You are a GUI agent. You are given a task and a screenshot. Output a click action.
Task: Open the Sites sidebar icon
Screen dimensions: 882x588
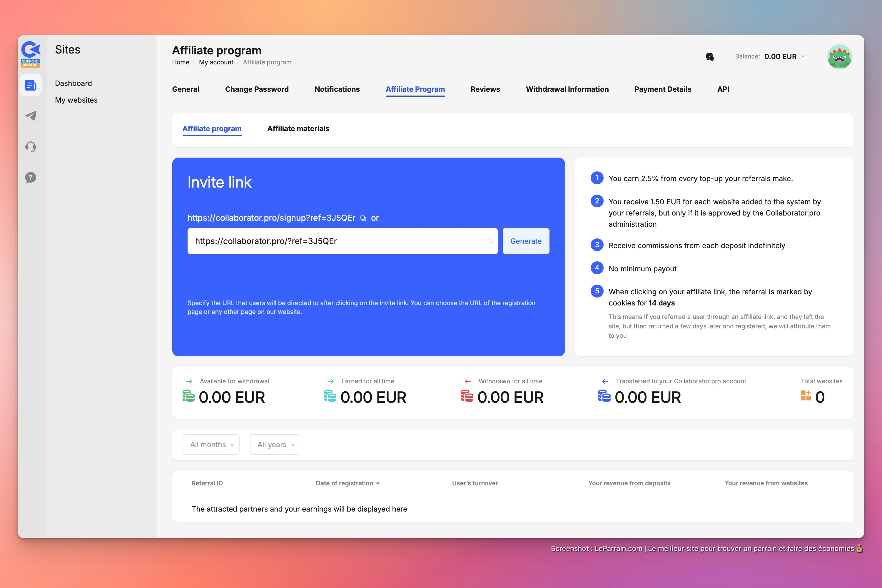[x=31, y=86]
